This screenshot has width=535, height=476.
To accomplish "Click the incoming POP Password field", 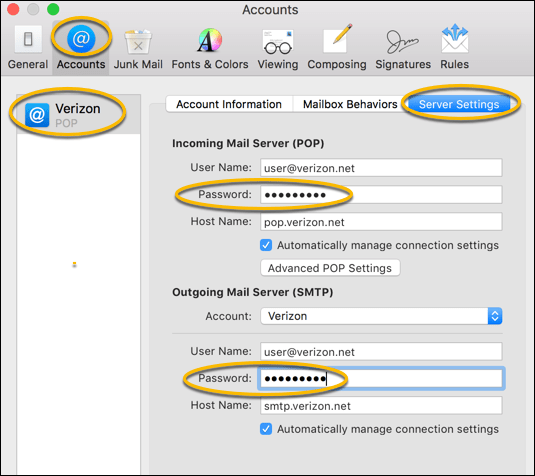I will (x=381, y=194).
